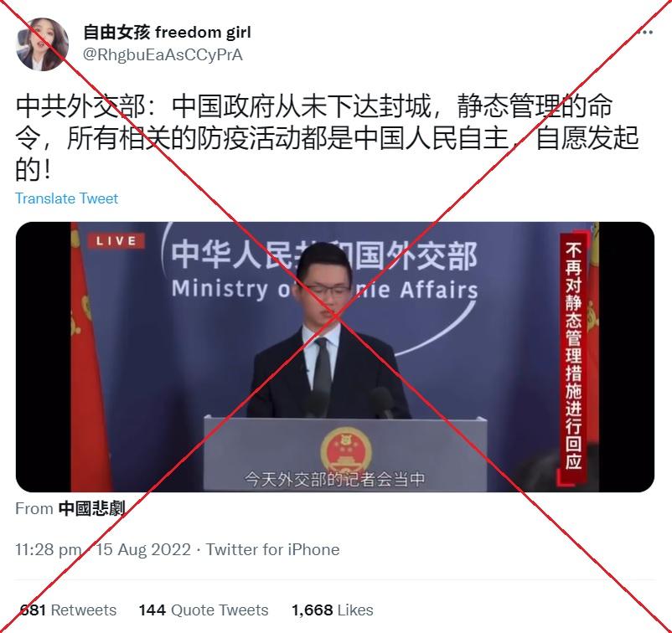Open the freedom girl profile avatar
The width and height of the screenshot is (672, 633).
42,44
